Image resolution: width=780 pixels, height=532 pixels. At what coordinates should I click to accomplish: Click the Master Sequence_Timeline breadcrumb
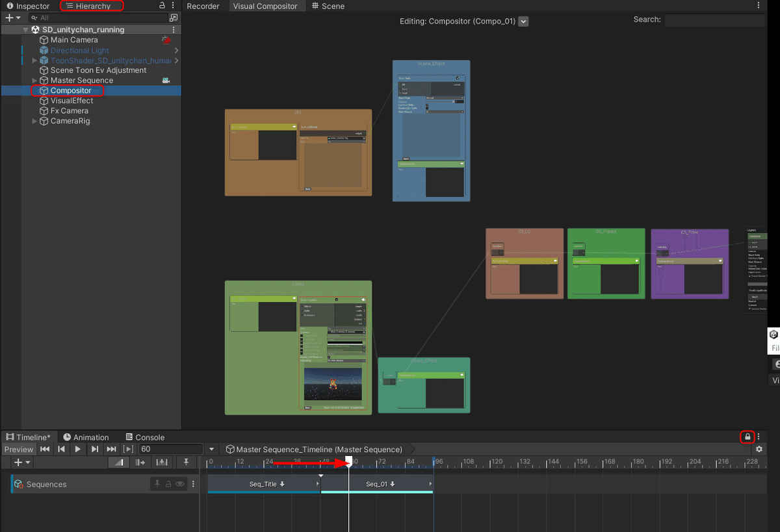pos(314,449)
